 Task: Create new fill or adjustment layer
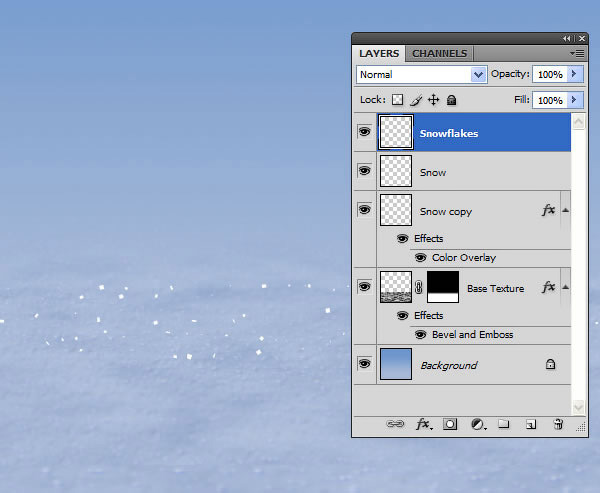click(478, 424)
